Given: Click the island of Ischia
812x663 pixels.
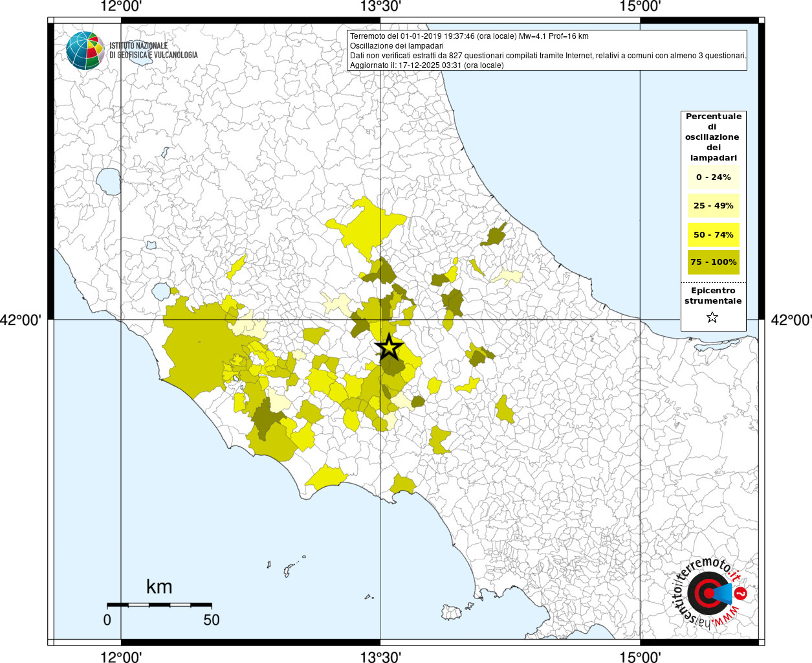Looking at the screenshot, I should pyautogui.click(x=452, y=612).
